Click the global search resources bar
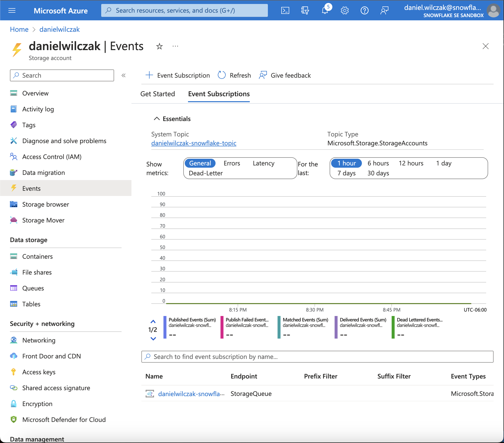The width and height of the screenshot is (504, 443). coord(184,10)
